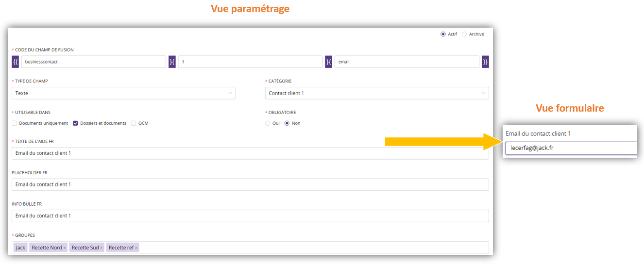Select the Actif radio button
This screenshot has width=644, height=264.
tap(443, 34)
